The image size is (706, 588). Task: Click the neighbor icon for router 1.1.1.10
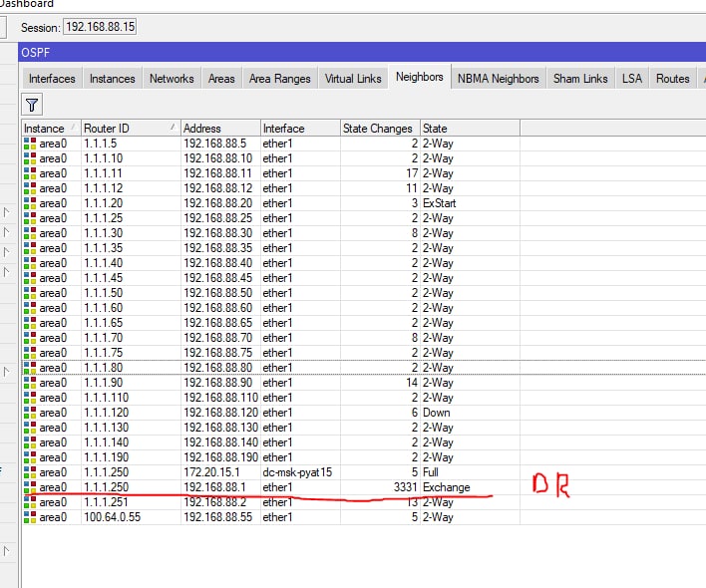tap(30, 158)
